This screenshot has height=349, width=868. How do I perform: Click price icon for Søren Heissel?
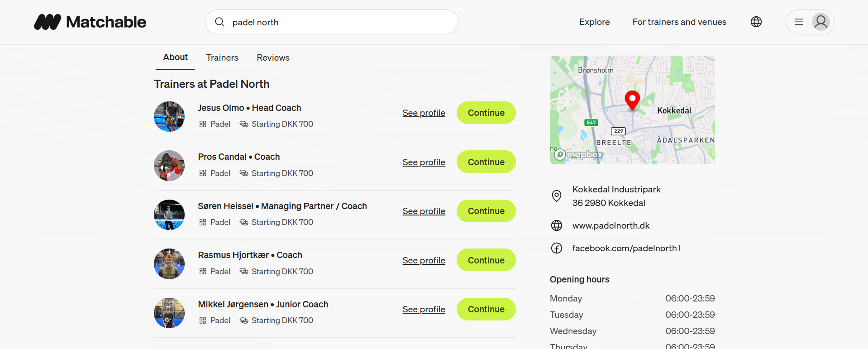pos(244,222)
